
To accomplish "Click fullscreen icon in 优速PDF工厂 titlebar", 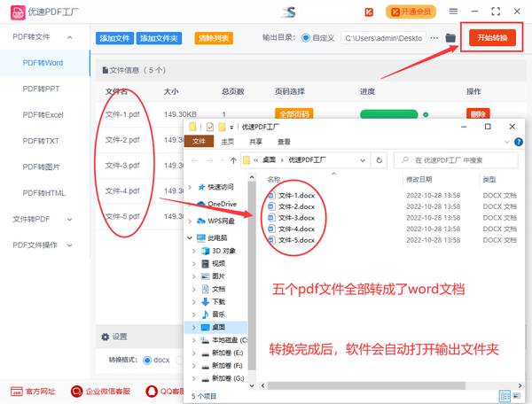I will (496, 12).
